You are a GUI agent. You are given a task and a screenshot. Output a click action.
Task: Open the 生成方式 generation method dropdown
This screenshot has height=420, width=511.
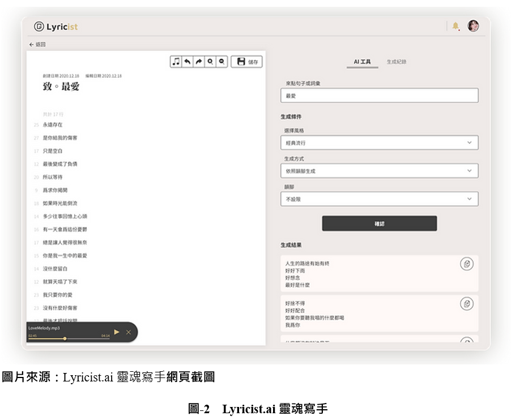click(380, 171)
